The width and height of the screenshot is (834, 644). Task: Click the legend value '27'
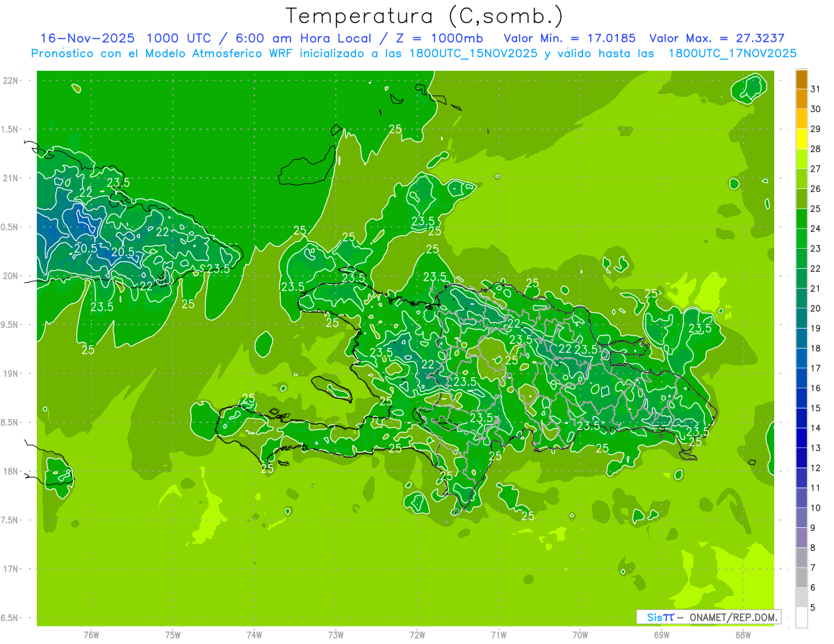click(816, 169)
